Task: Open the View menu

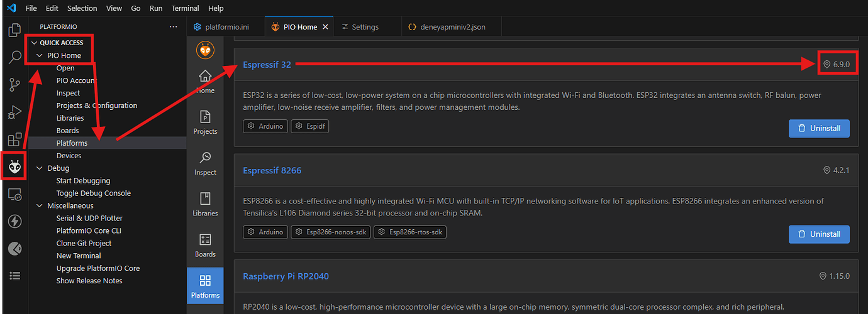Action: click(x=114, y=8)
